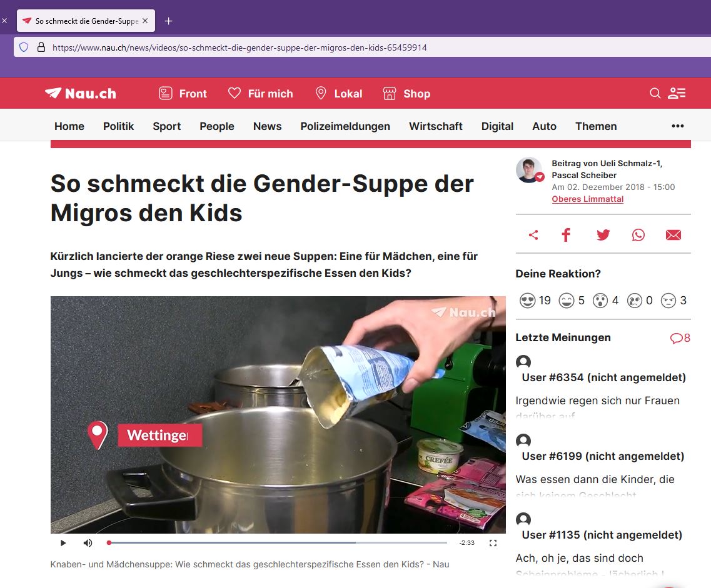Image resolution: width=711 pixels, height=588 pixels.
Task: Share article on Twitter
Action: pos(603,235)
